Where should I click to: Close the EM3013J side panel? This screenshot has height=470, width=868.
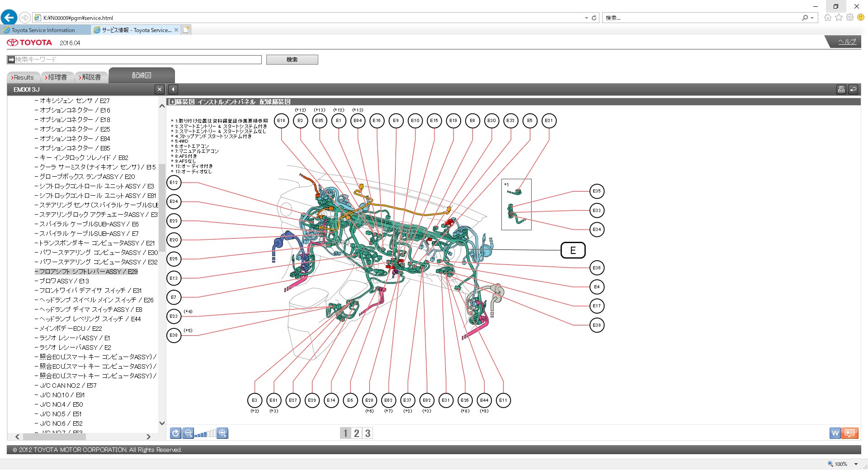159,89
